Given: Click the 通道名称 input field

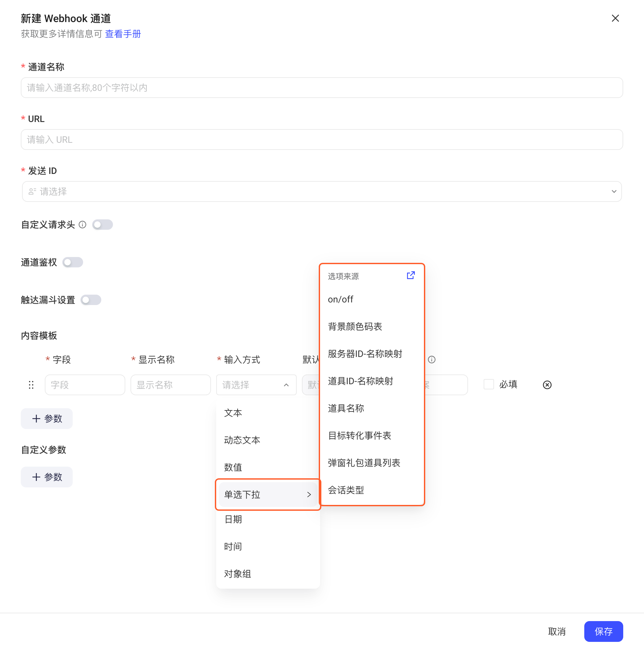Looking at the screenshot, I should [322, 88].
